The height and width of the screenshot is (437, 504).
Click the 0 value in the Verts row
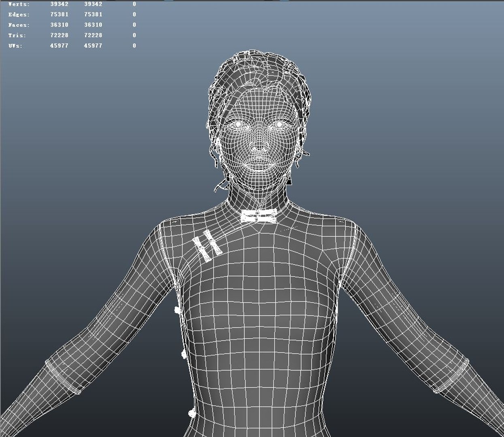(134, 4)
